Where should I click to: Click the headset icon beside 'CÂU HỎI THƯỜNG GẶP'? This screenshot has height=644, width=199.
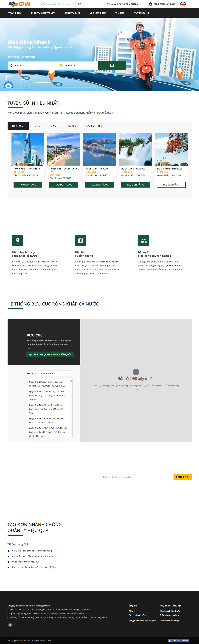150,4
